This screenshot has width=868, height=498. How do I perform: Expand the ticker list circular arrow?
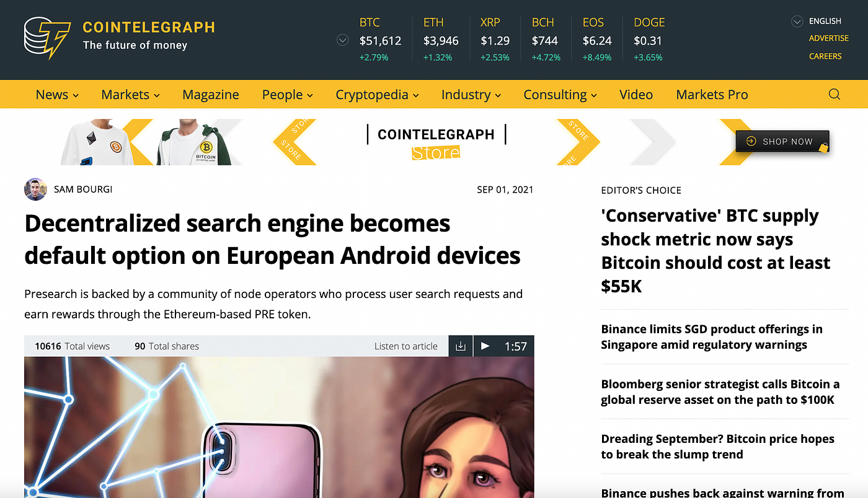342,40
